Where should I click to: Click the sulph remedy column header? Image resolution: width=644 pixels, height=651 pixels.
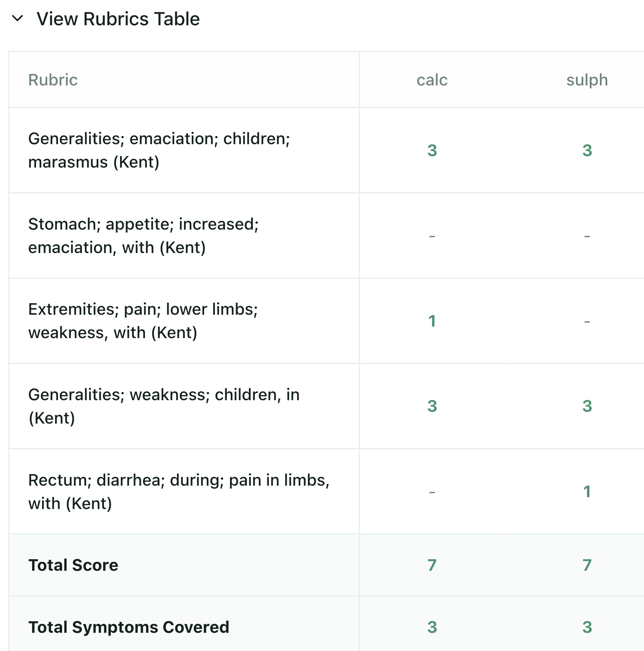click(x=587, y=80)
